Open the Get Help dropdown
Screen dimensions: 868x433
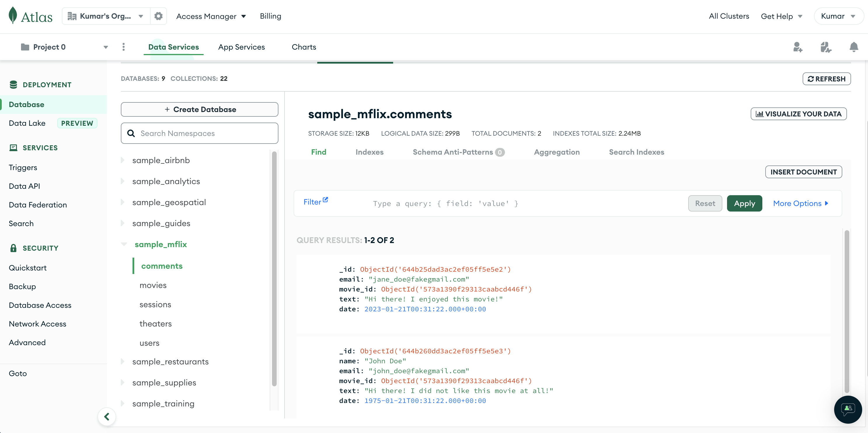[x=781, y=16]
